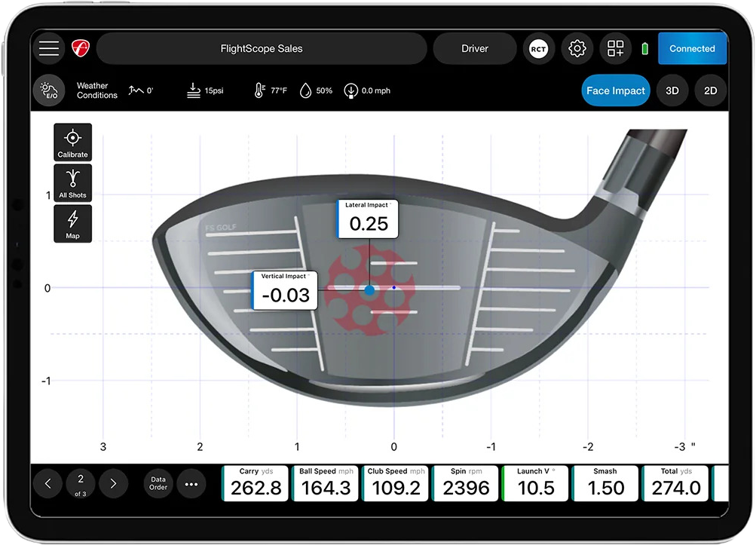Click the Vertical Impact -0.03 label
This screenshot has width=756, height=545.
pyautogui.click(x=285, y=290)
